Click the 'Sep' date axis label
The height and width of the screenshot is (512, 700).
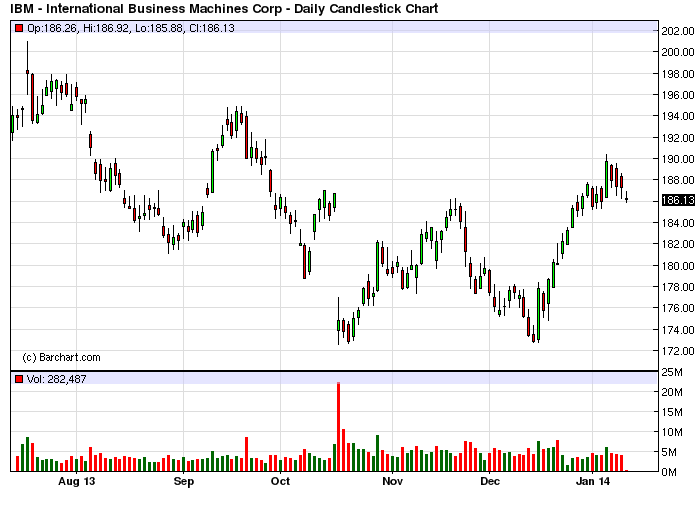183,482
